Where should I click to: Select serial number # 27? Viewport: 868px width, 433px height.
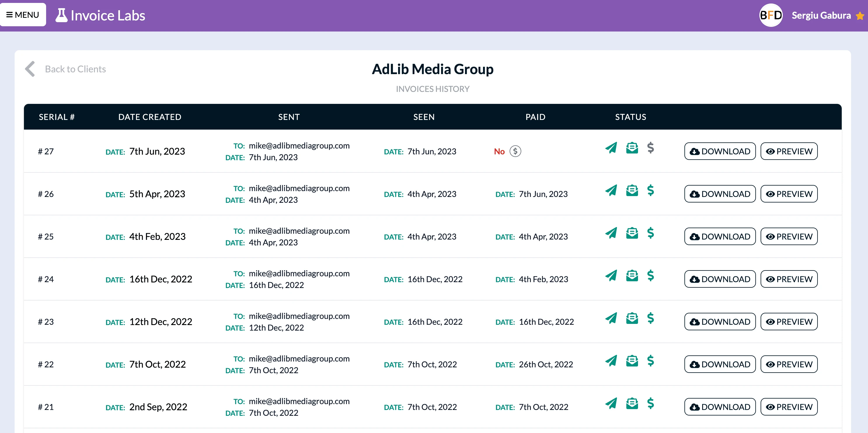tap(46, 151)
